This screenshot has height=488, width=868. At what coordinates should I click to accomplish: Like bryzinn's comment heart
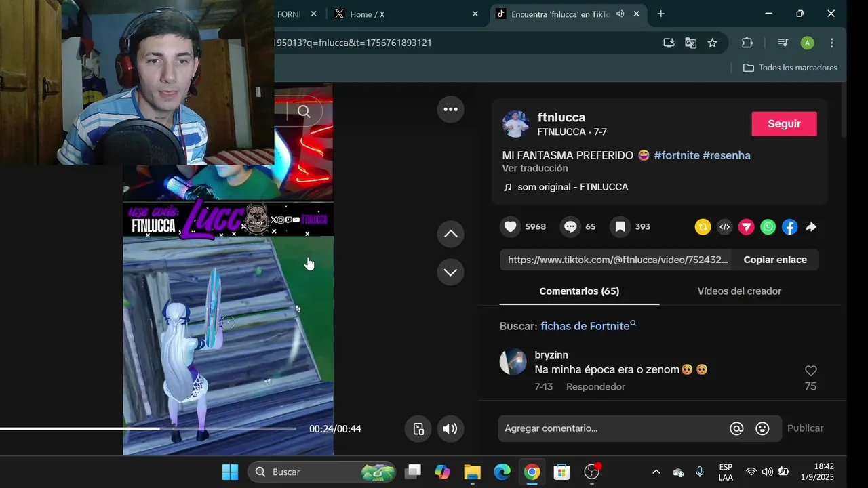coord(810,371)
